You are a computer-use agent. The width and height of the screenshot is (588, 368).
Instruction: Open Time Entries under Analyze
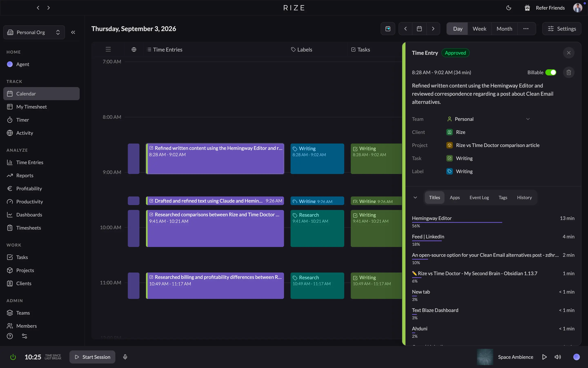tap(41, 162)
